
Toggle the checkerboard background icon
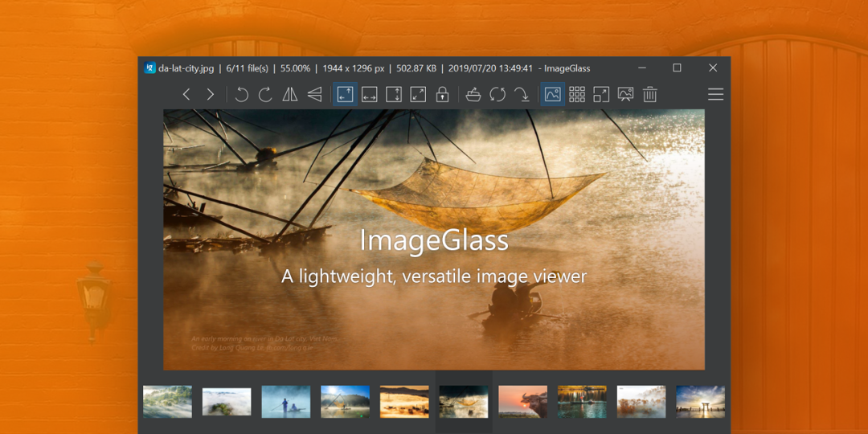577,95
